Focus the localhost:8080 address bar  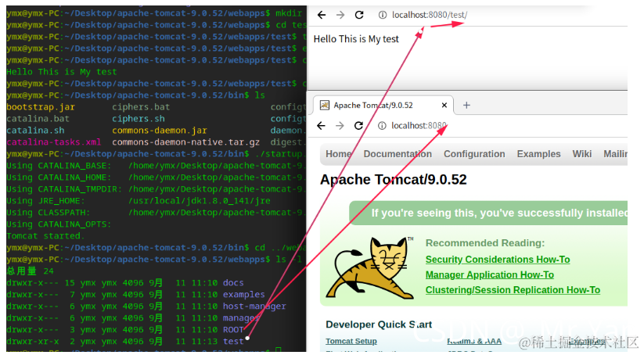(x=419, y=126)
